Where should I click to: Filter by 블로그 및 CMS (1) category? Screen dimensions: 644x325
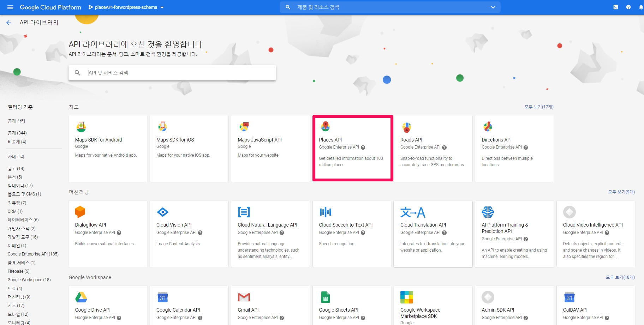(x=24, y=194)
